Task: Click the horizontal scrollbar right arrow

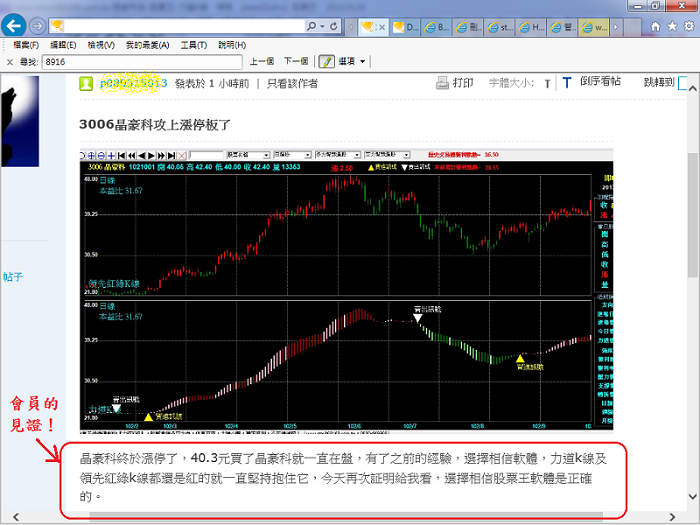Action: click(672, 517)
